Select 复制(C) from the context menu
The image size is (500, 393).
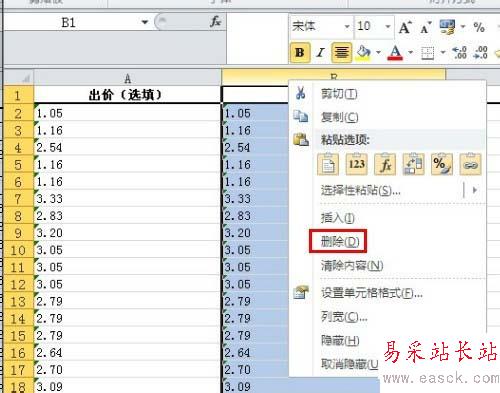pos(340,117)
